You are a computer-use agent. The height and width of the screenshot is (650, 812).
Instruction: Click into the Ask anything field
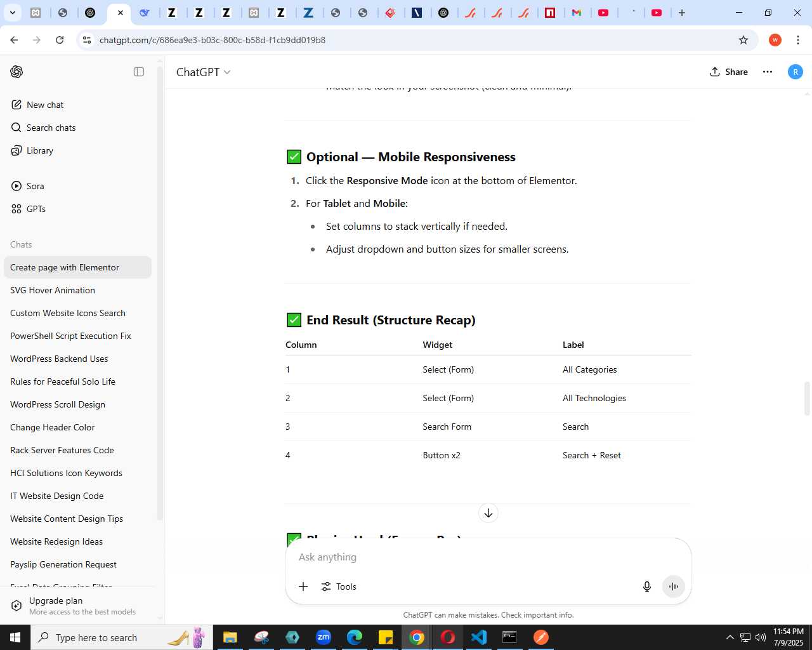click(x=488, y=557)
